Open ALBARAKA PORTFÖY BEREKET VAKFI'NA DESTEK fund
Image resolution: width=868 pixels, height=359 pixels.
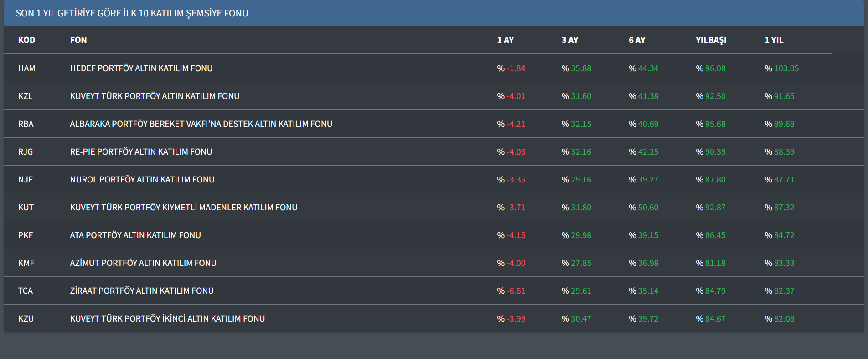pyautogui.click(x=201, y=124)
